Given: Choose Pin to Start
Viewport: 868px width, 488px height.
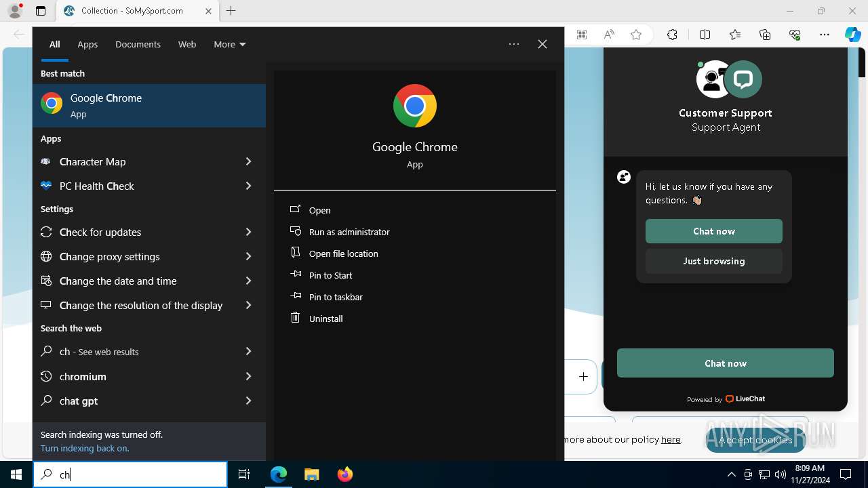Looking at the screenshot, I should pyautogui.click(x=330, y=275).
